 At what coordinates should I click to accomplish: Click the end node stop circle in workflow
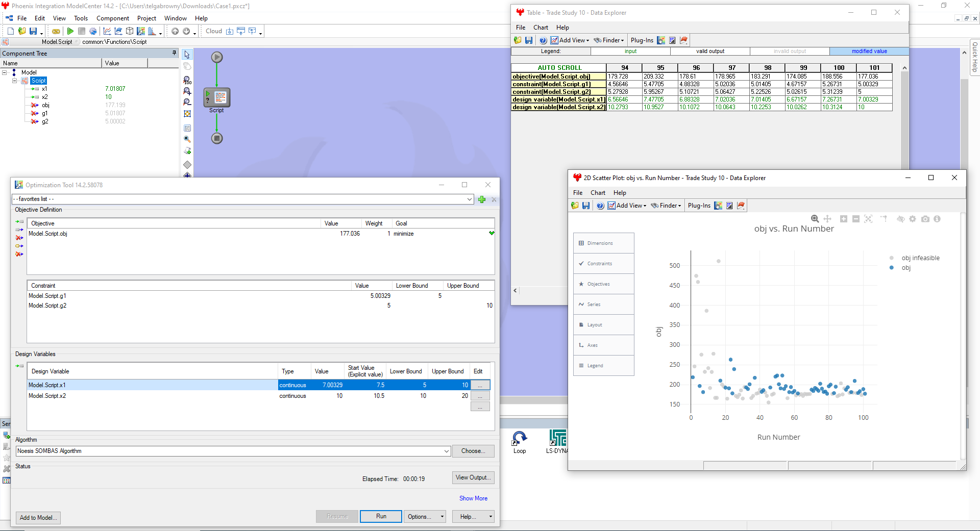coord(217,138)
